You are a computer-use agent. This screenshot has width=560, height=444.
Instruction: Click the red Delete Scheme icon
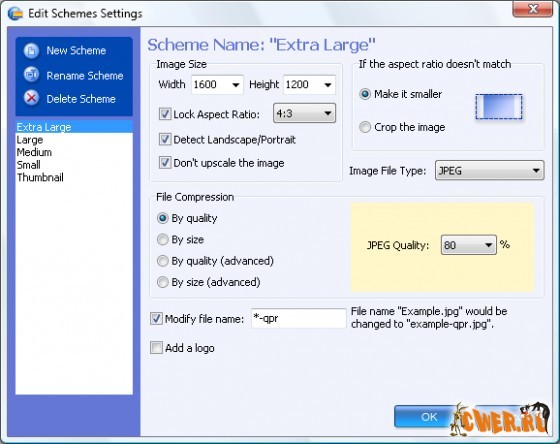pos(31,98)
